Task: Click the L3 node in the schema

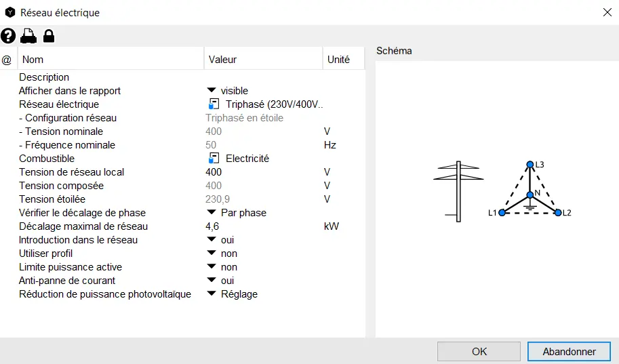Action: tap(530, 165)
